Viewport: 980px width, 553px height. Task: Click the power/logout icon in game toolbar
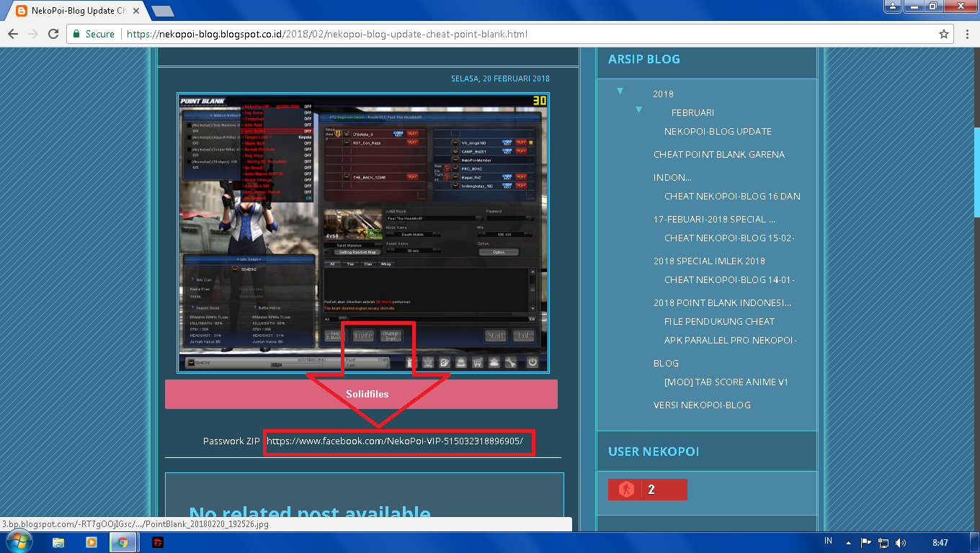pyautogui.click(x=532, y=362)
